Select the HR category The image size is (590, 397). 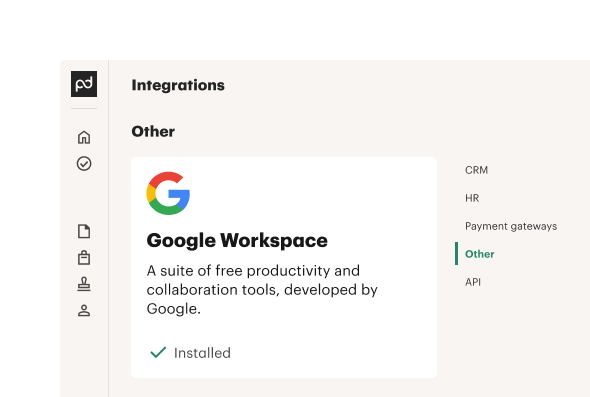(472, 198)
